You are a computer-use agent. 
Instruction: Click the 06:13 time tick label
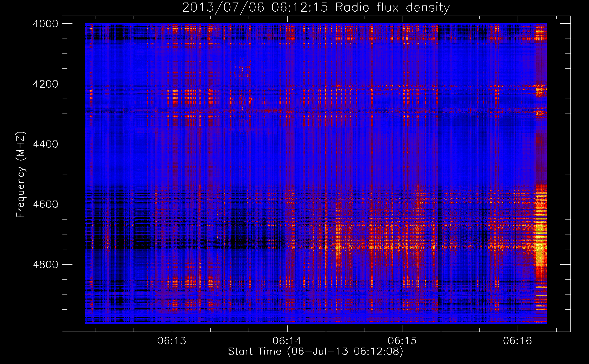click(x=172, y=341)
